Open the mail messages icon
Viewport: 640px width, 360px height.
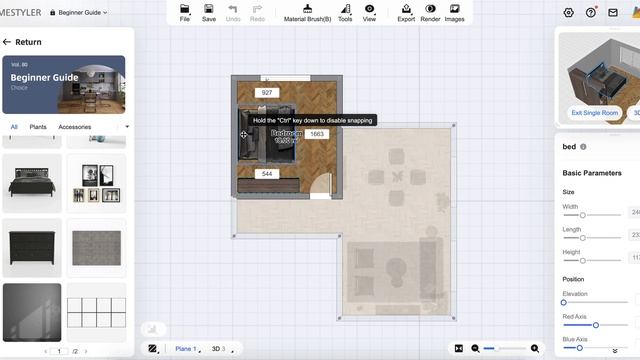(613, 13)
